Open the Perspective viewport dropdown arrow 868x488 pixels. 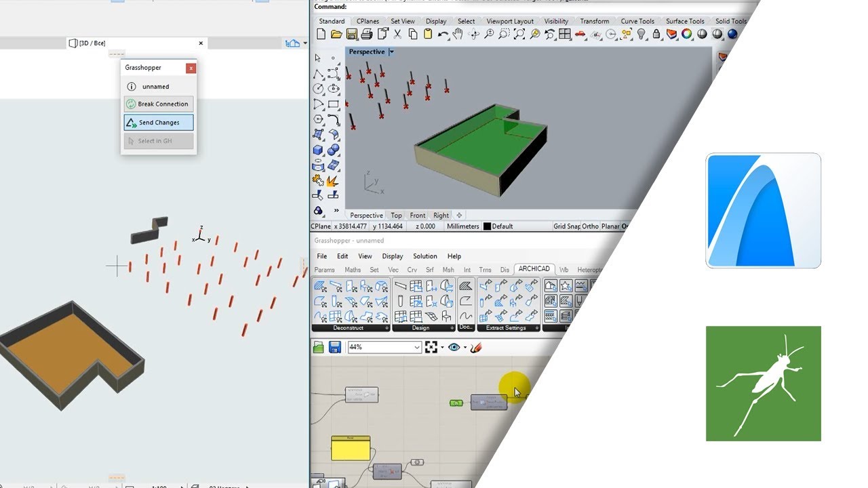coord(391,52)
